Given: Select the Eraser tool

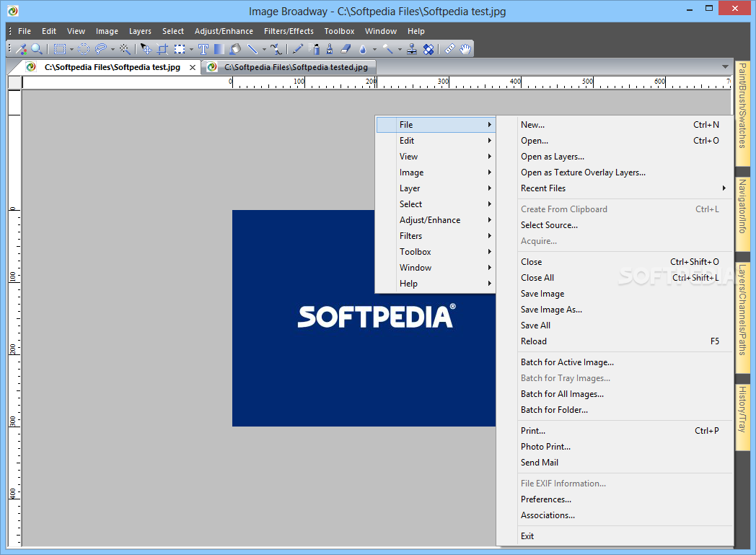Looking at the screenshot, I should click(345, 49).
